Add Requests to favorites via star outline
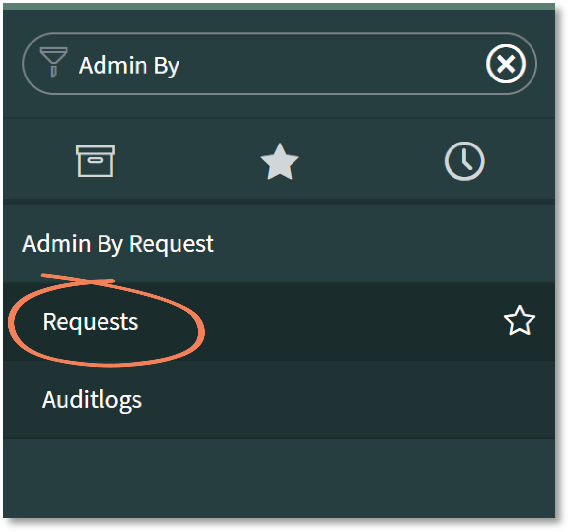This screenshot has width=569, height=532. pyautogui.click(x=519, y=321)
